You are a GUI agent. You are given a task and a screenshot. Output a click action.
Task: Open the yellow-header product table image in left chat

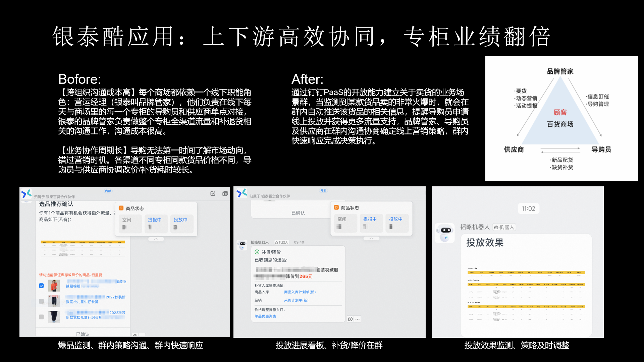pos(83,249)
